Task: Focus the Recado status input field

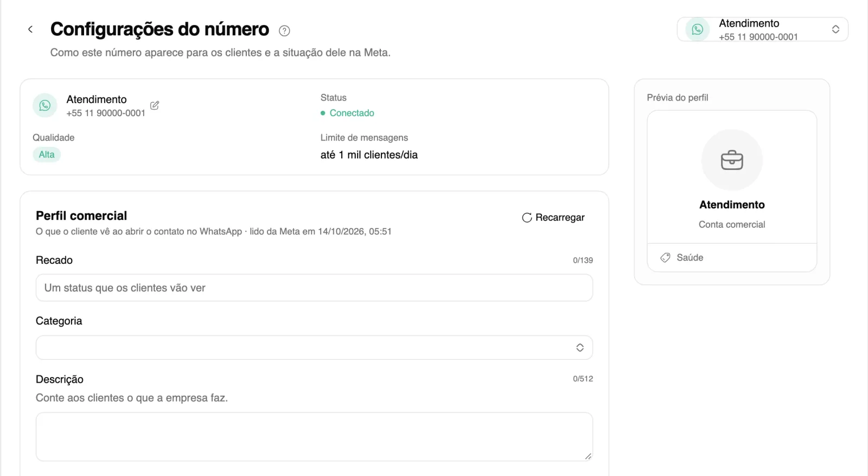Action: click(x=314, y=288)
